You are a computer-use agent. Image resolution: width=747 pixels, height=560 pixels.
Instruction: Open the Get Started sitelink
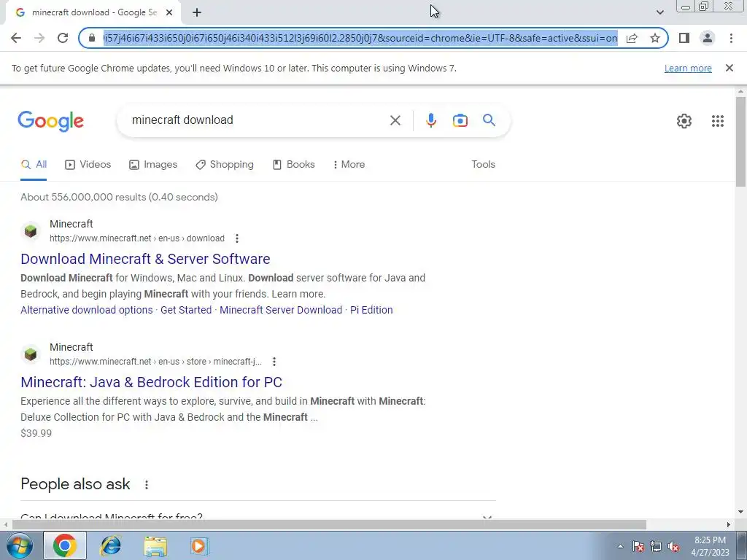186,310
